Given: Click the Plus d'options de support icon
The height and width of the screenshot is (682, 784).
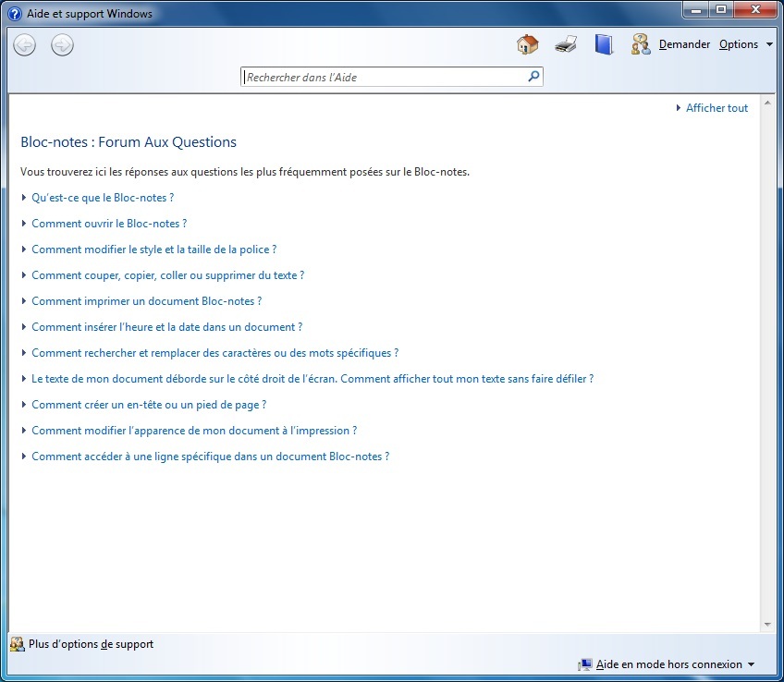Looking at the screenshot, I should (x=18, y=644).
